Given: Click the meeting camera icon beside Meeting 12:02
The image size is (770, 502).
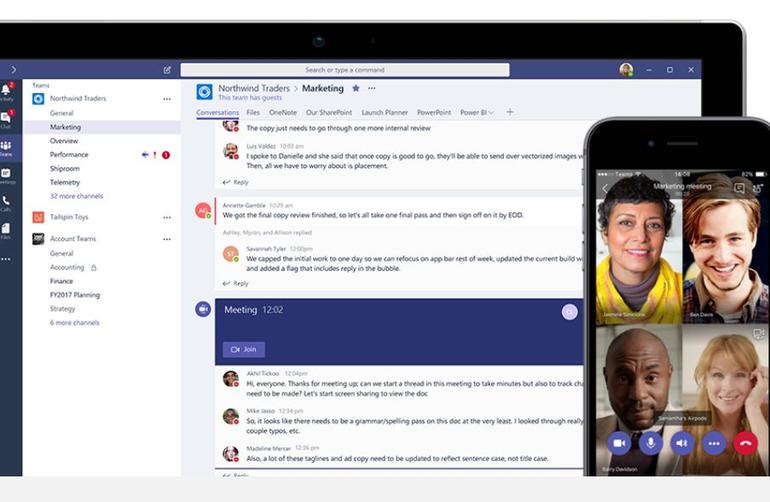Looking at the screenshot, I should tap(203, 309).
